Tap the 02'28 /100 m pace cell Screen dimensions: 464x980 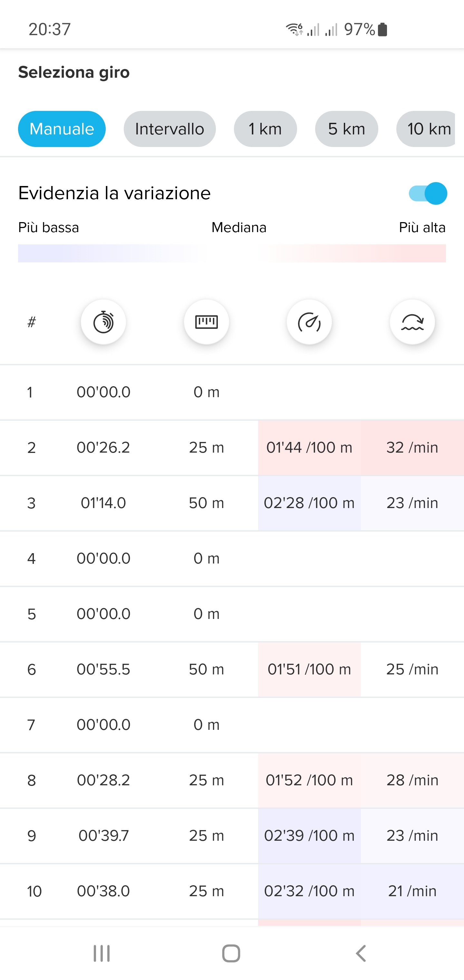pos(309,503)
